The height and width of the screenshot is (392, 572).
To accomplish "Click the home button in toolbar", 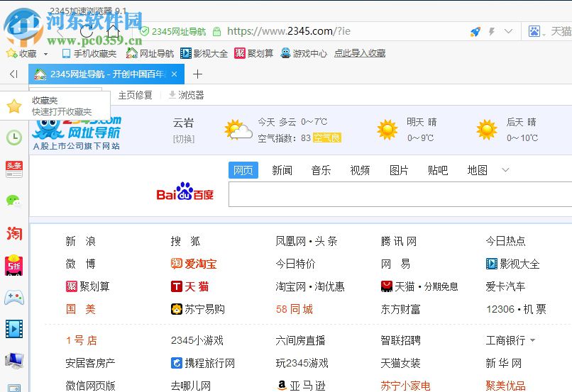I will pos(113,31).
